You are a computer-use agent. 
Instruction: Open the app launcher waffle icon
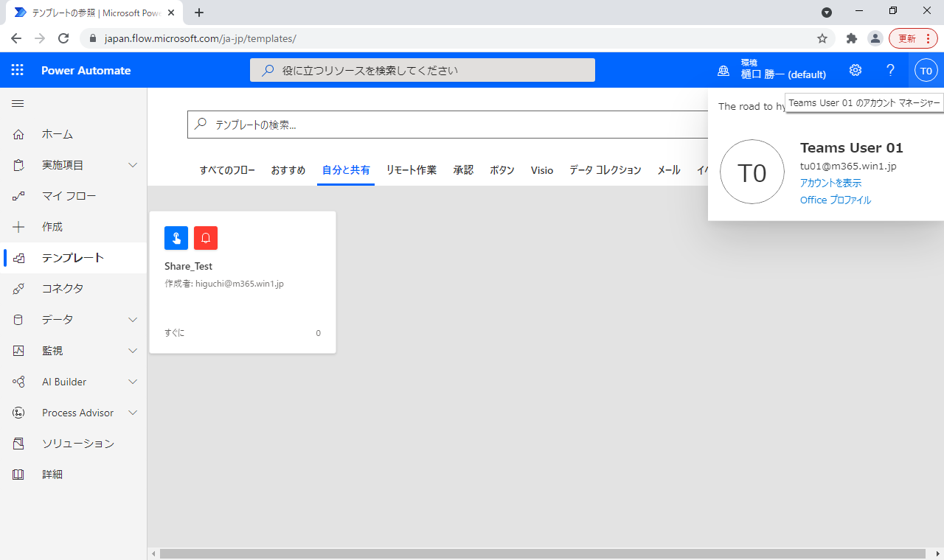click(18, 70)
